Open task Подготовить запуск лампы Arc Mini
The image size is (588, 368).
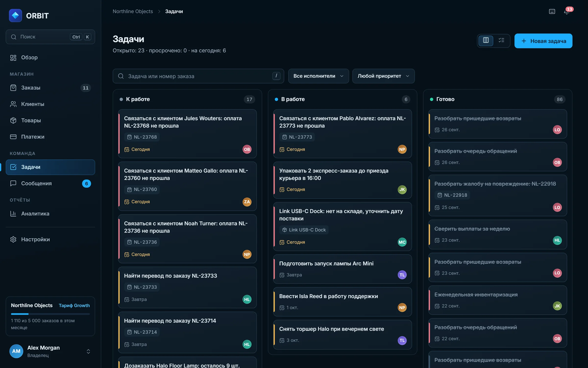click(x=342, y=269)
